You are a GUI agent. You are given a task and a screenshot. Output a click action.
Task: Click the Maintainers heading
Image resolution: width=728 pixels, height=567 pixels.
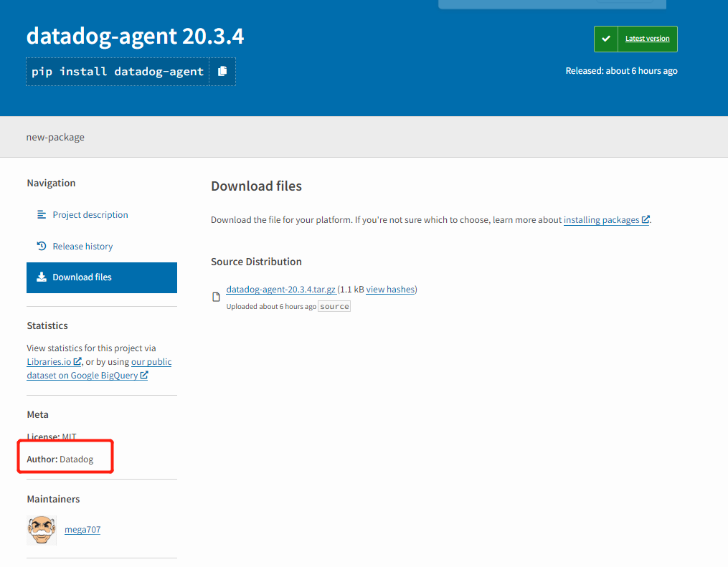point(53,499)
